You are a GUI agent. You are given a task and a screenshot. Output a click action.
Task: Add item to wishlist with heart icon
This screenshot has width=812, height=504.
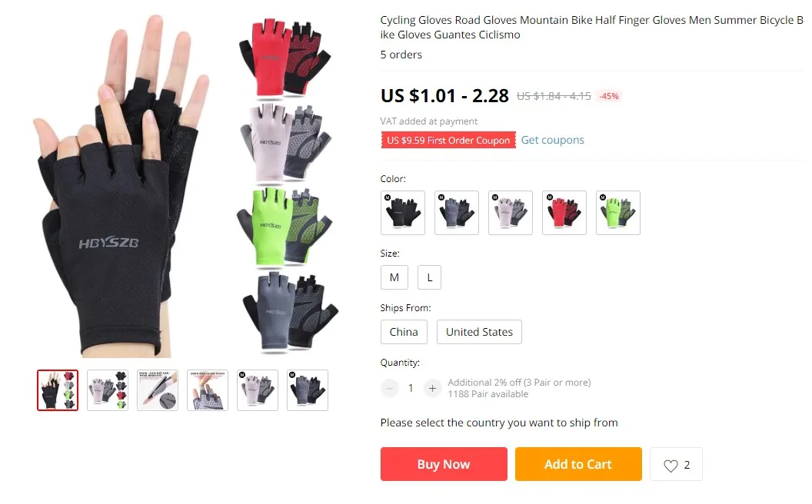(x=676, y=464)
